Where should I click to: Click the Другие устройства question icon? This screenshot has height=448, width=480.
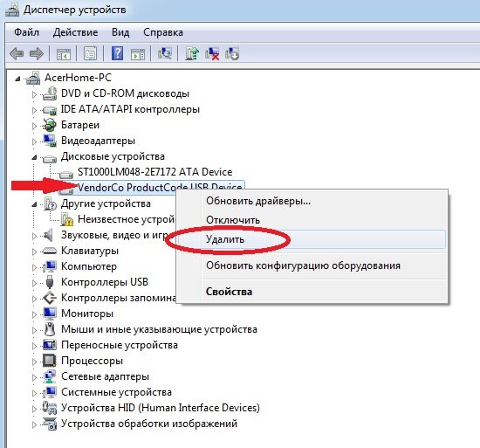(x=51, y=203)
